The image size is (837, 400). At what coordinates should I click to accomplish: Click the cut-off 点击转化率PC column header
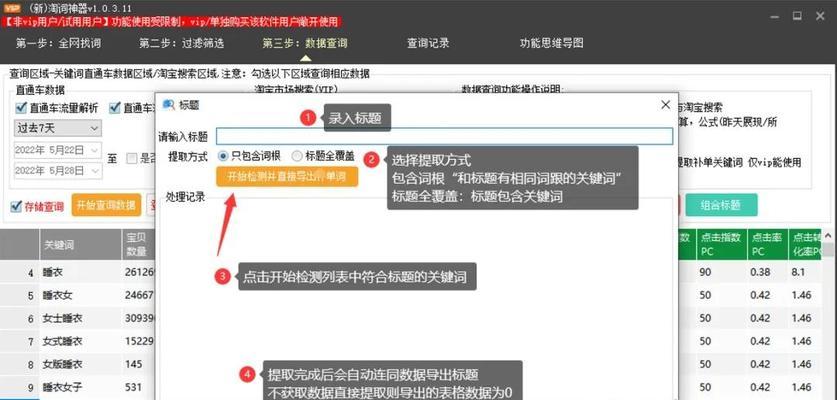point(806,245)
